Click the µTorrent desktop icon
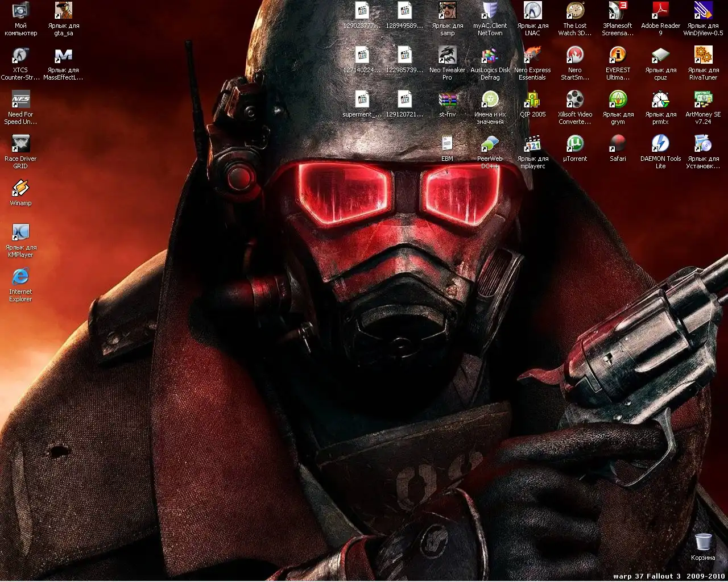 click(575, 144)
